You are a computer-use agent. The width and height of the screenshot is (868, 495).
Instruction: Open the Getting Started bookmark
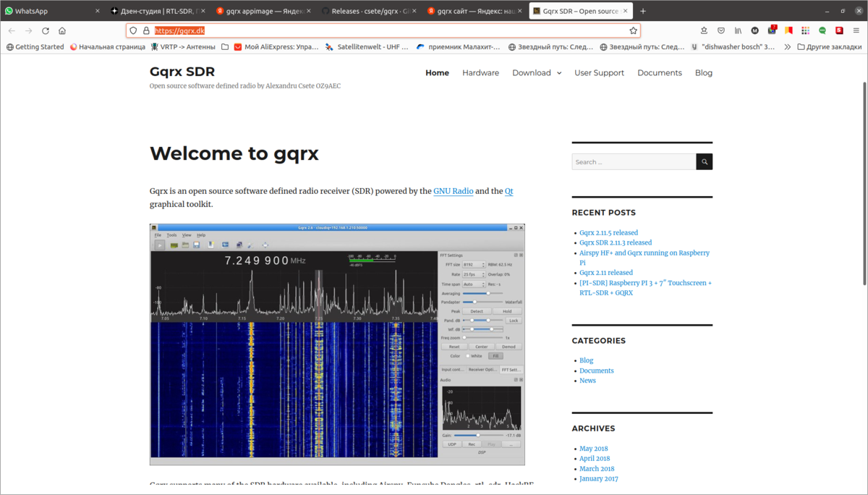coord(35,46)
